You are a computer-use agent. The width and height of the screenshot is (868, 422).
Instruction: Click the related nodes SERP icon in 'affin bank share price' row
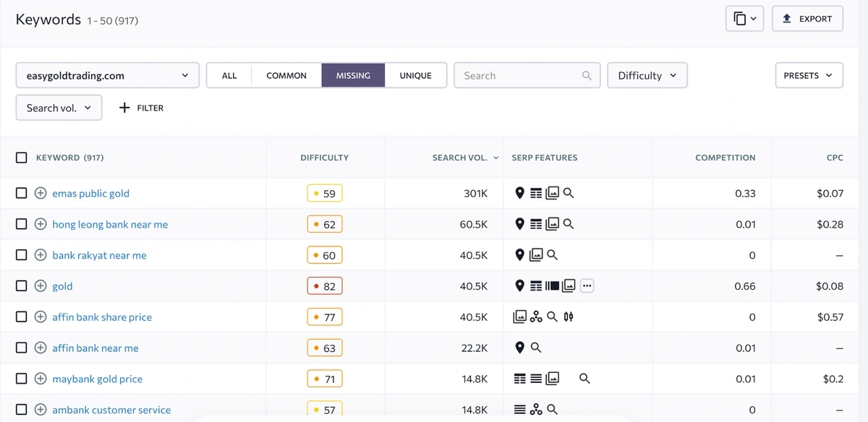click(x=536, y=316)
